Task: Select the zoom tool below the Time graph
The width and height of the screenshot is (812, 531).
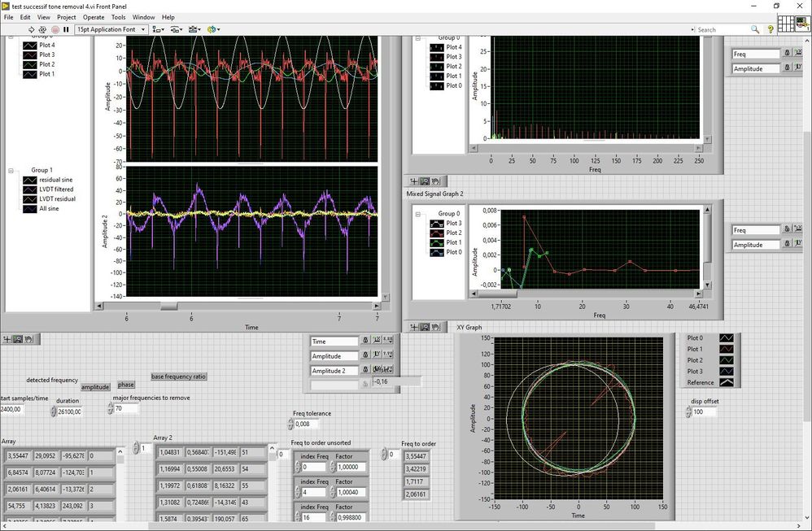Action: [18, 339]
